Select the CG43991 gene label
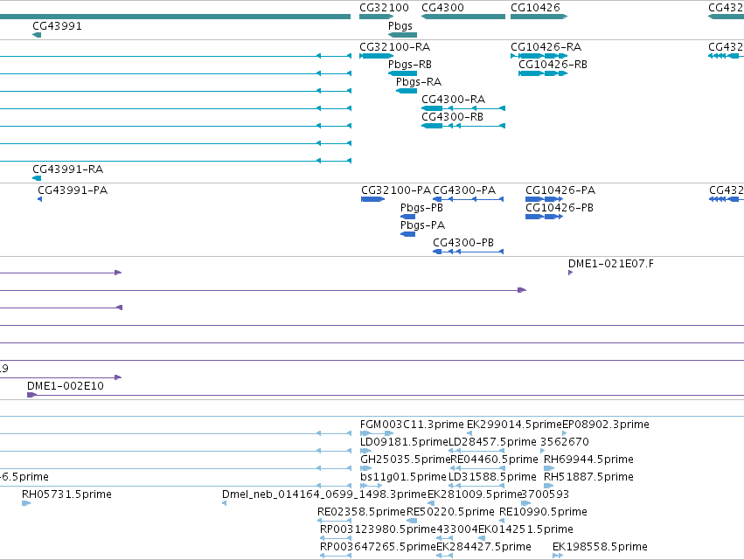The width and height of the screenshot is (744, 560). (57, 26)
